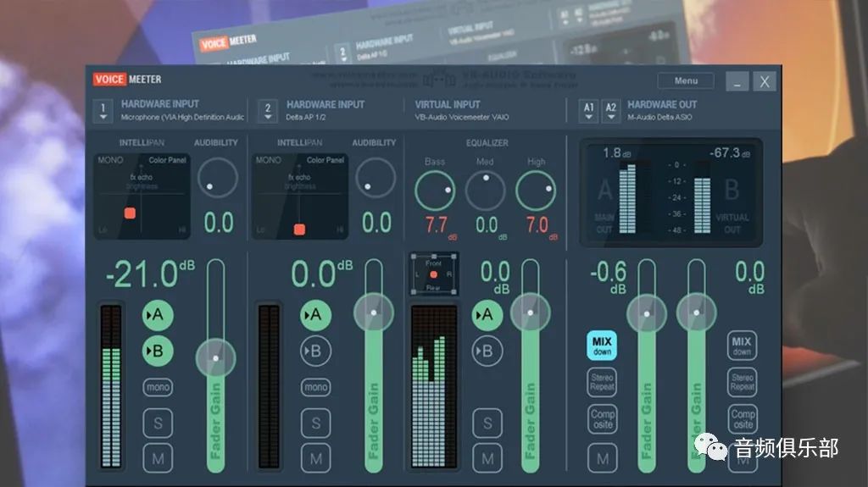Click the Intellipan marker on input 2
Viewport: 868px width, 487px height.
(x=299, y=230)
